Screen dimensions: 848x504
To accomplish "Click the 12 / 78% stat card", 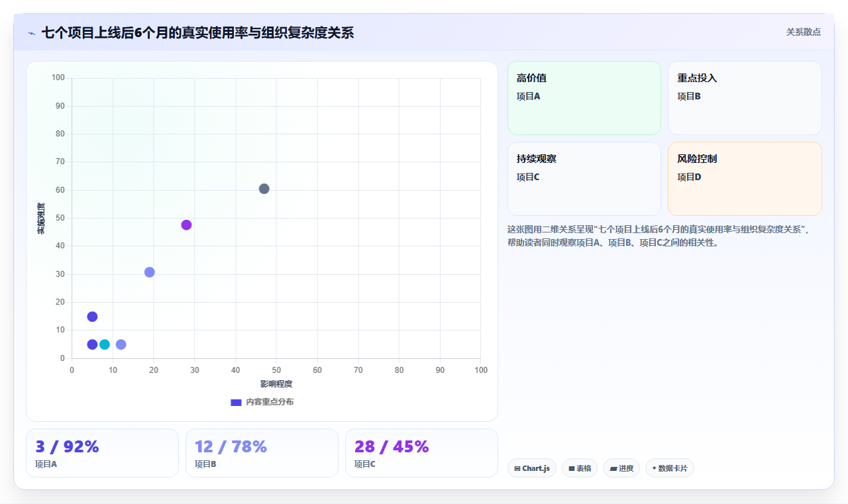I will click(262, 453).
